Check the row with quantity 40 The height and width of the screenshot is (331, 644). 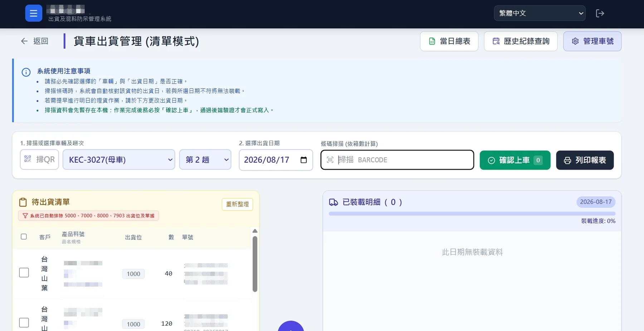coord(24,273)
